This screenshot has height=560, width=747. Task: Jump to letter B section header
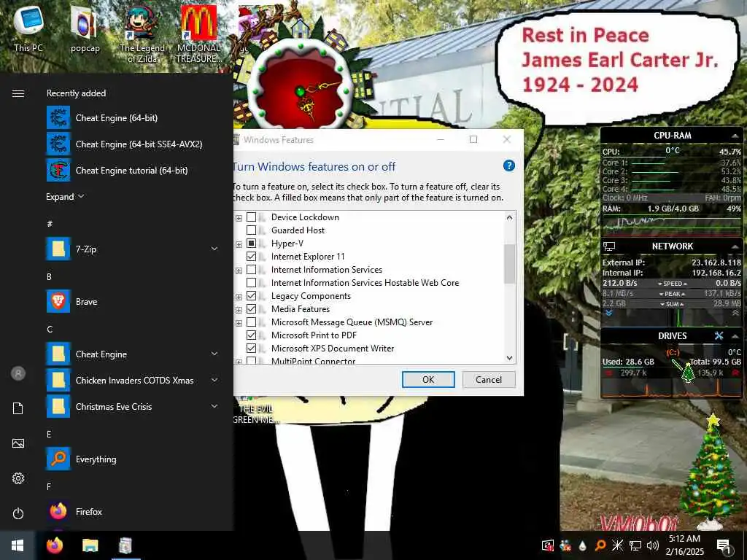point(49,276)
